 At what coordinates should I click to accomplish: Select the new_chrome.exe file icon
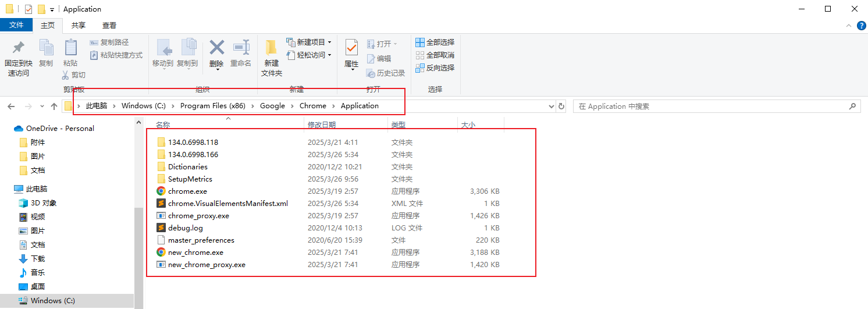pyautogui.click(x=161, y=252)
